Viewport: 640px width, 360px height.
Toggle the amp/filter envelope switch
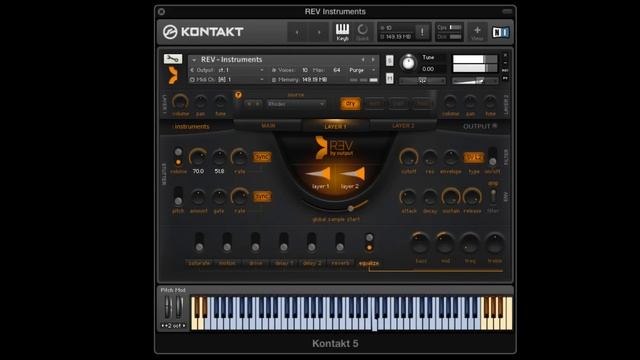(x=493, y=196)
